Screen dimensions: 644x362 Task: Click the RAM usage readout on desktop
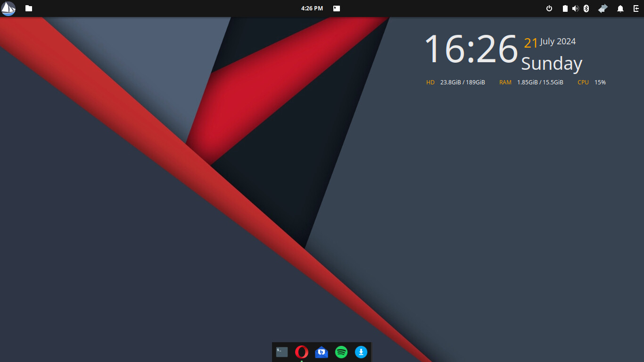tap(531, 82)
